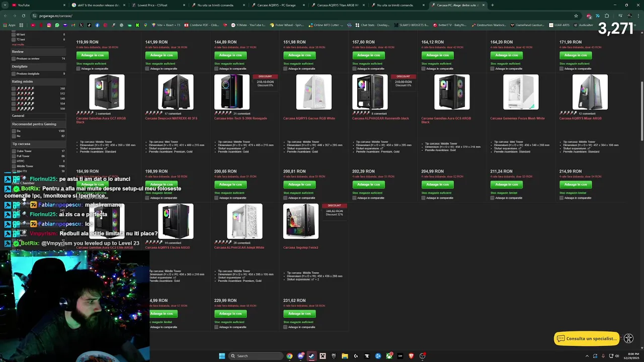Image resolution: width=644 pixels, height=362 pixels.
Task: Check 'Da' under Recomandat pentru Gaming
Action: (x=14, y=131)
